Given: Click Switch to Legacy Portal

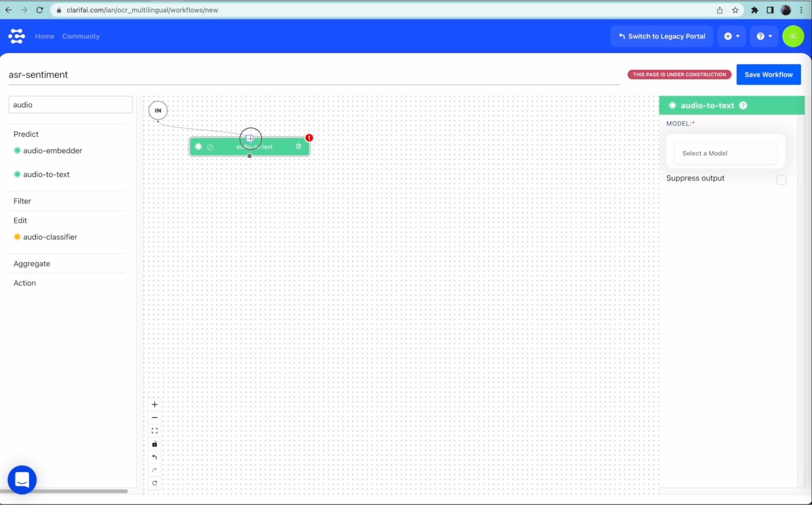Looking at the screenshot, I should (661, 36).
